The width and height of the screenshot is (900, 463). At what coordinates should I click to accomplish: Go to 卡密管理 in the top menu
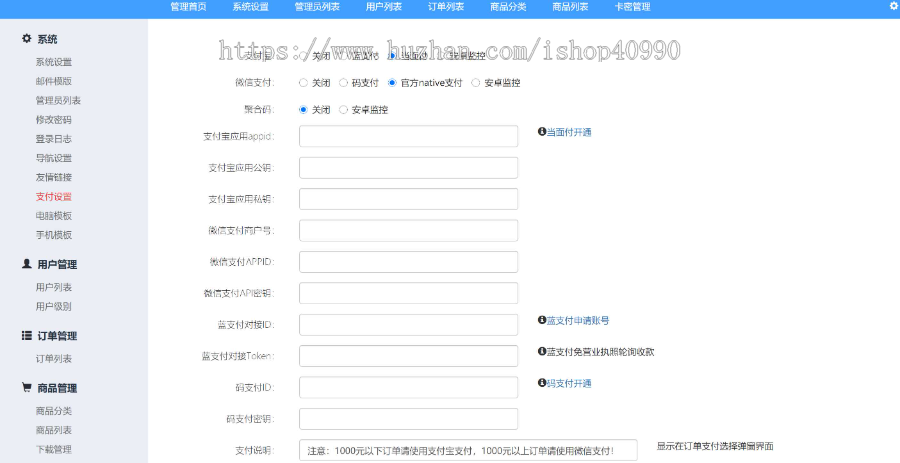(632, 7)
